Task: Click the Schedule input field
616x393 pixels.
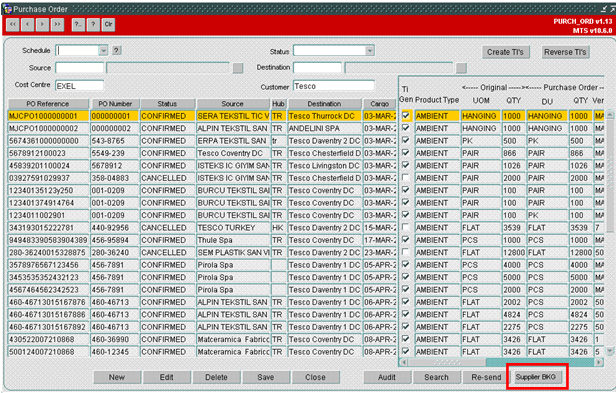Action: coord(77,50)
